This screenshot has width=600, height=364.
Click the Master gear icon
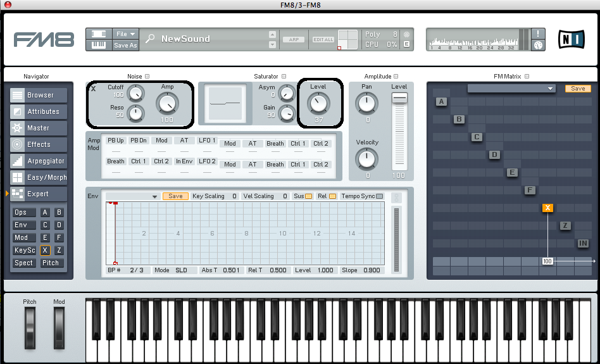click(x=17, y=128)
